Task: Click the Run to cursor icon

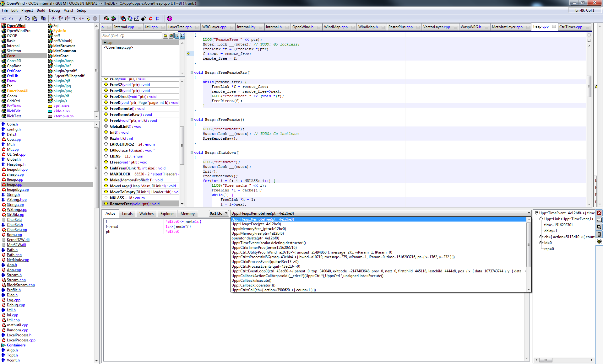Action: point(74,19)
